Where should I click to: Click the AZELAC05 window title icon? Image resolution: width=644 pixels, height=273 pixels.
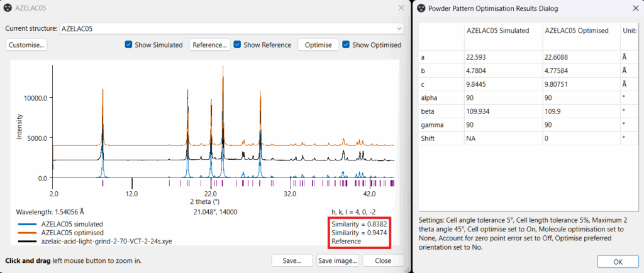[8, 8]
